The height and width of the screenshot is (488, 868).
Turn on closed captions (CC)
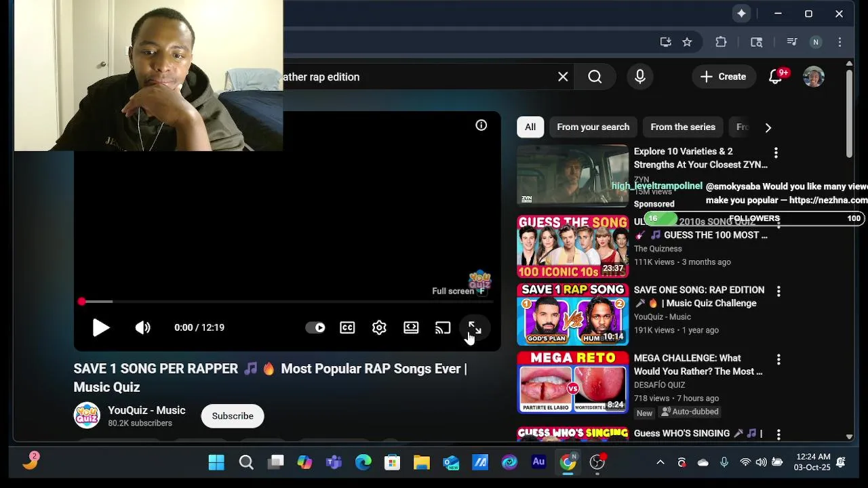347,327
